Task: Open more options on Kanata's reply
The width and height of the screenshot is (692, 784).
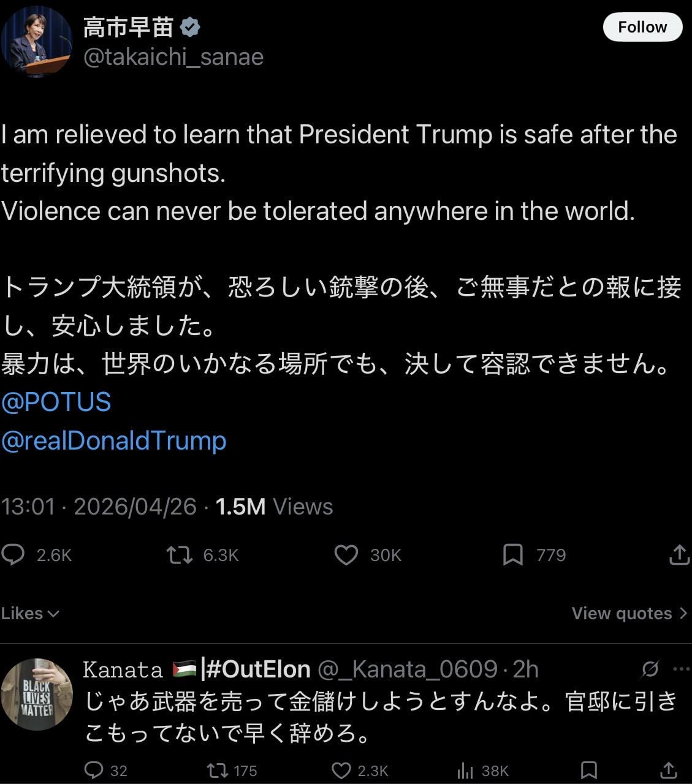Action: (681, 669)
